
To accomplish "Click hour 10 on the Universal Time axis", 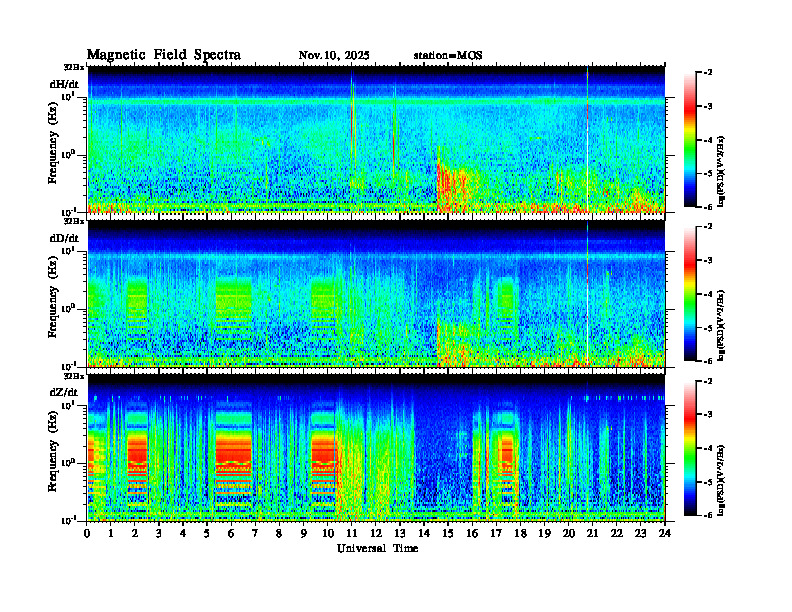I will click(327, 533).
